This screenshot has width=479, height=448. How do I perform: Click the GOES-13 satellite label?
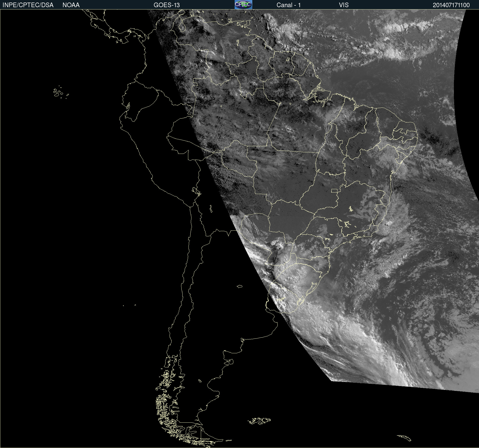tap(166, 5)
